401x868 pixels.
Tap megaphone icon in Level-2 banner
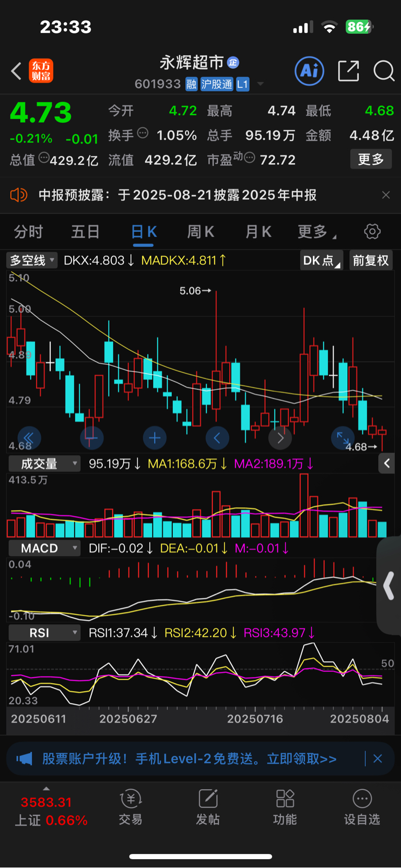[x=24, y=758]
